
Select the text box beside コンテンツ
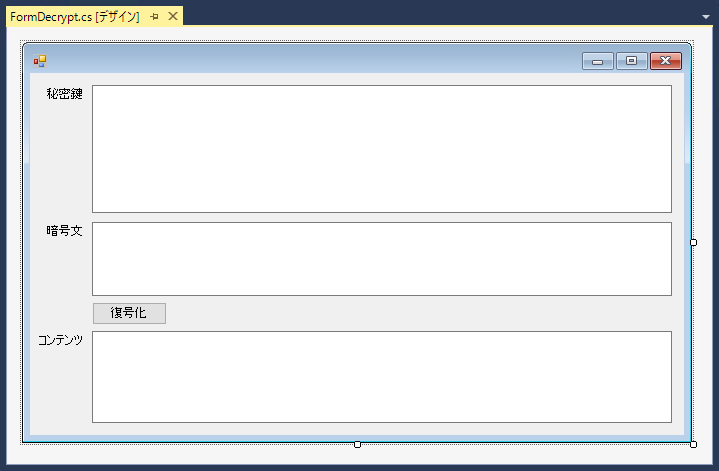pyautogui.click(x=382, y=377)
